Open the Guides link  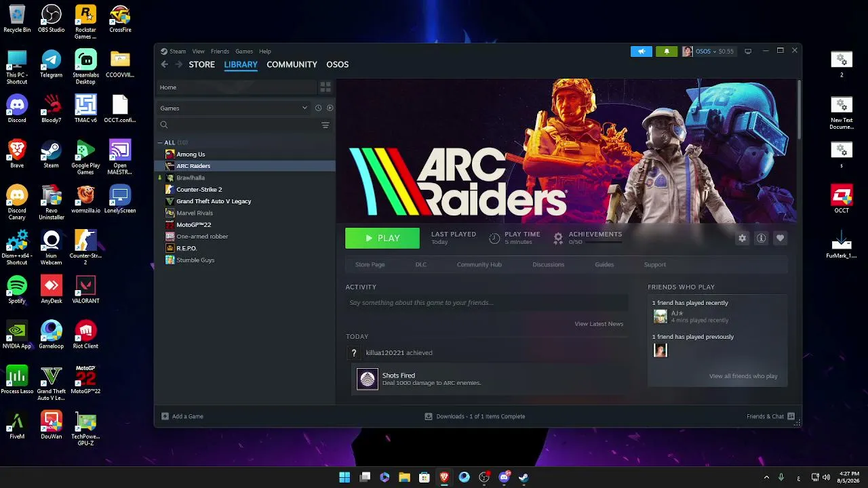point(604,264)
